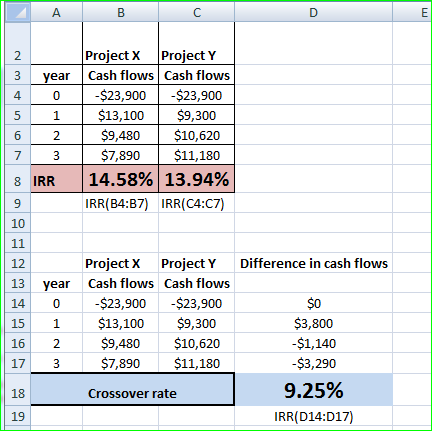
Task: Select row 12 header
Action: click(x=18, y=263)
